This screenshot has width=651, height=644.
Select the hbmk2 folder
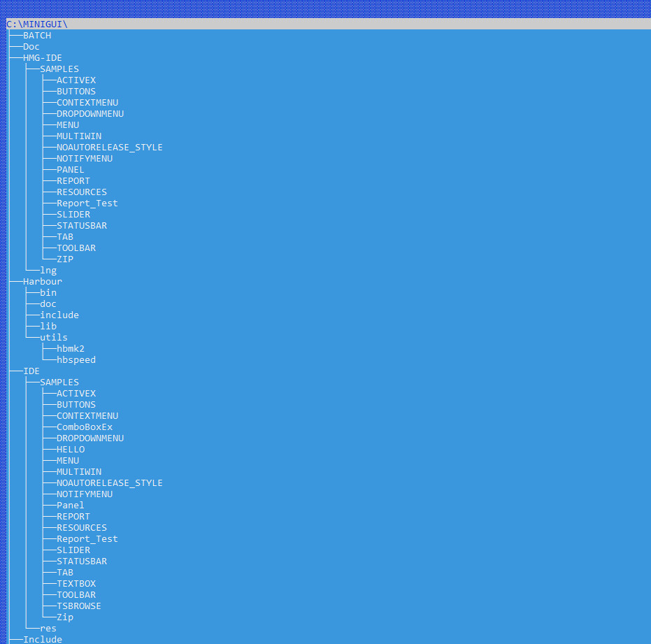pos(71,349)
